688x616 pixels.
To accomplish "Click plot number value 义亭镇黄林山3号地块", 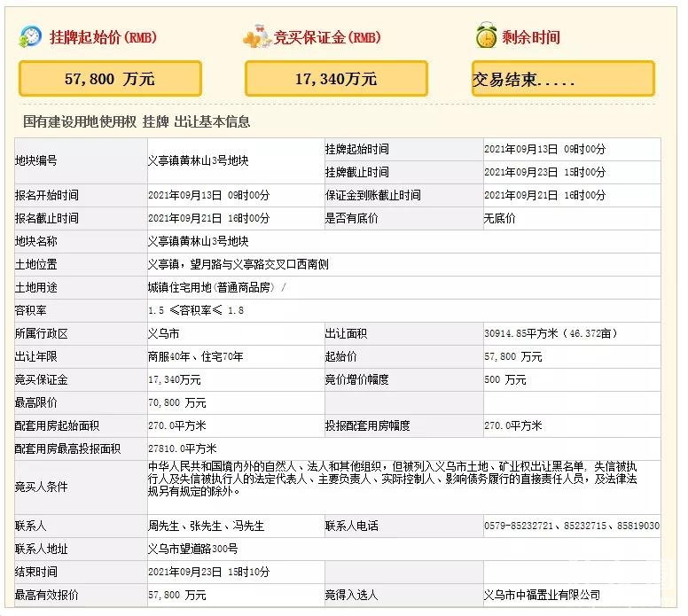I will coord(198,161).
